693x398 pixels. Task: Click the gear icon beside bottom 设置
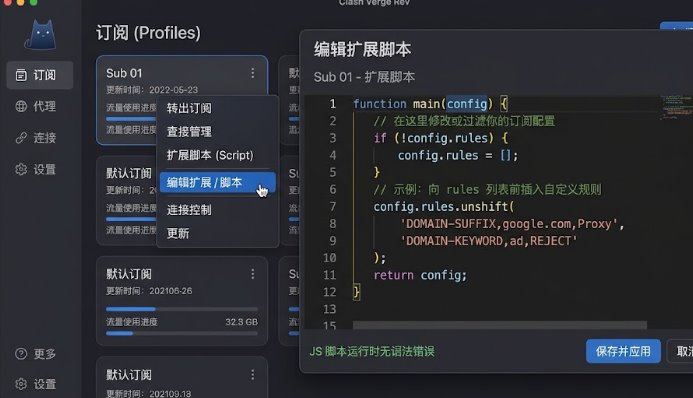click(x=21, y=384)
